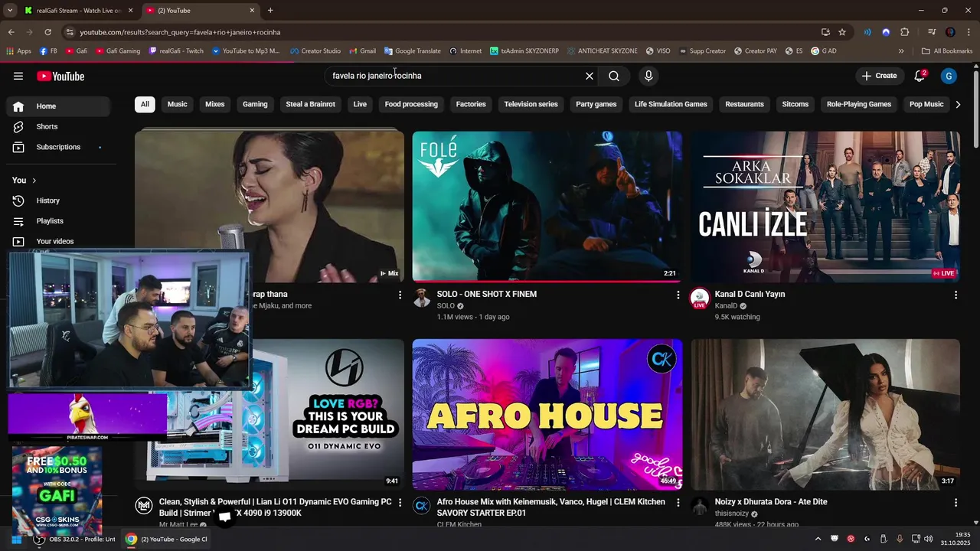Open Chrome extensions puzzle icon
This screenshot has height=551, width=980.
[905, 32]
